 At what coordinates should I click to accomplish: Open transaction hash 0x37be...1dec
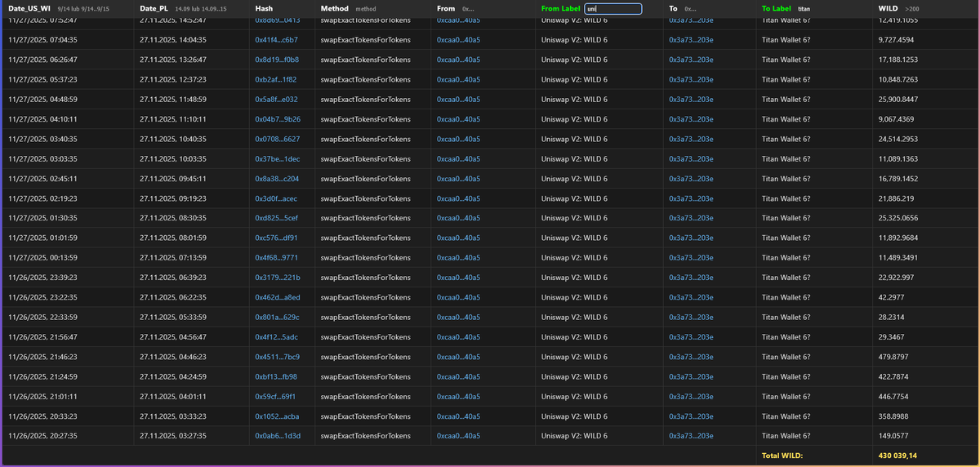(278, 158)
